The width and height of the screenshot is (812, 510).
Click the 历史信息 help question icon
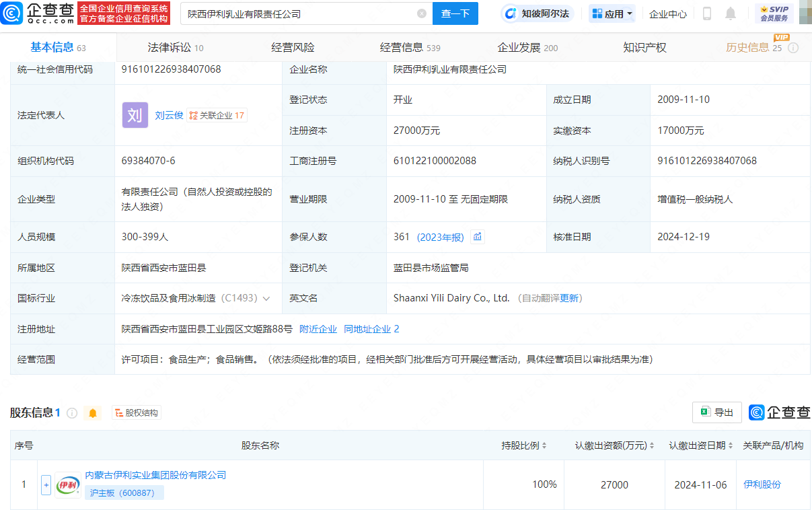coord(793,48)
